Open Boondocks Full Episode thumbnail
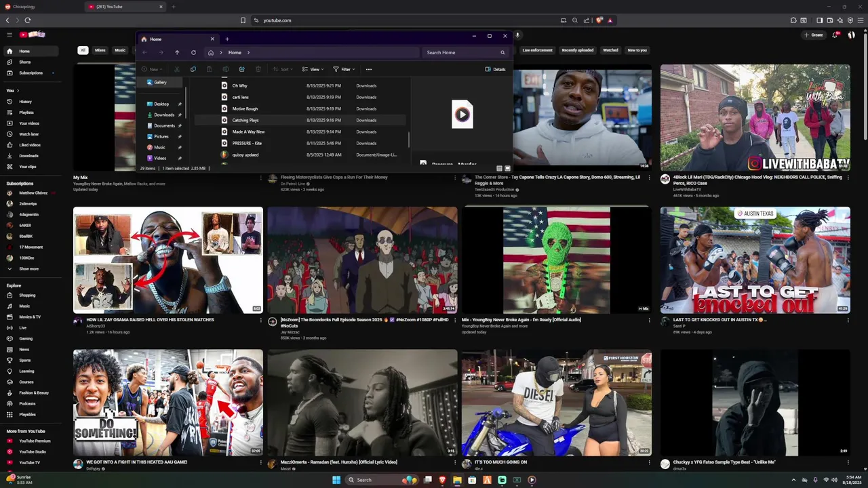Image resolution: width=868 pixels, height=488 pixels. 362,260
